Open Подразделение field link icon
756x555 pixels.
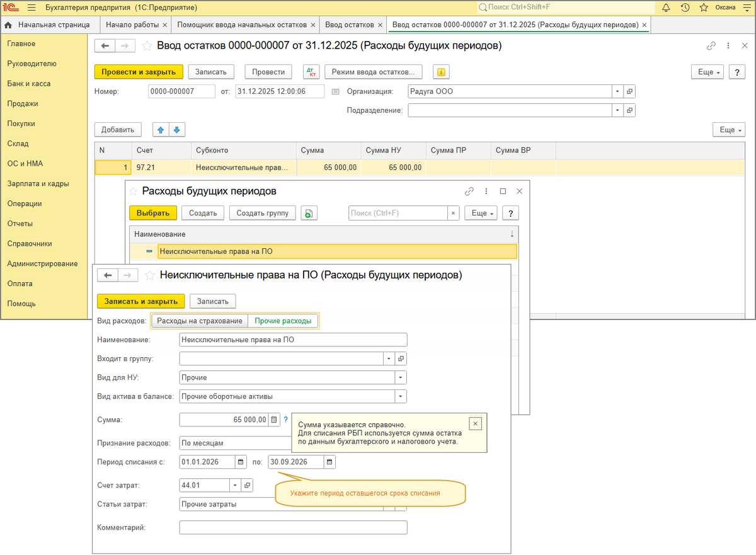(x=629, y=110)
